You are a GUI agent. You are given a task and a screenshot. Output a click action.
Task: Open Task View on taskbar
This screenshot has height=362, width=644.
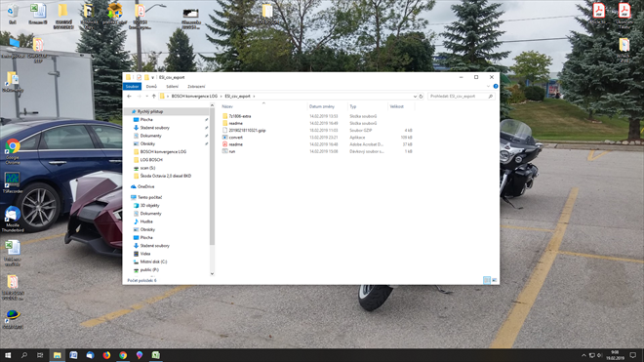coord(40,355)
